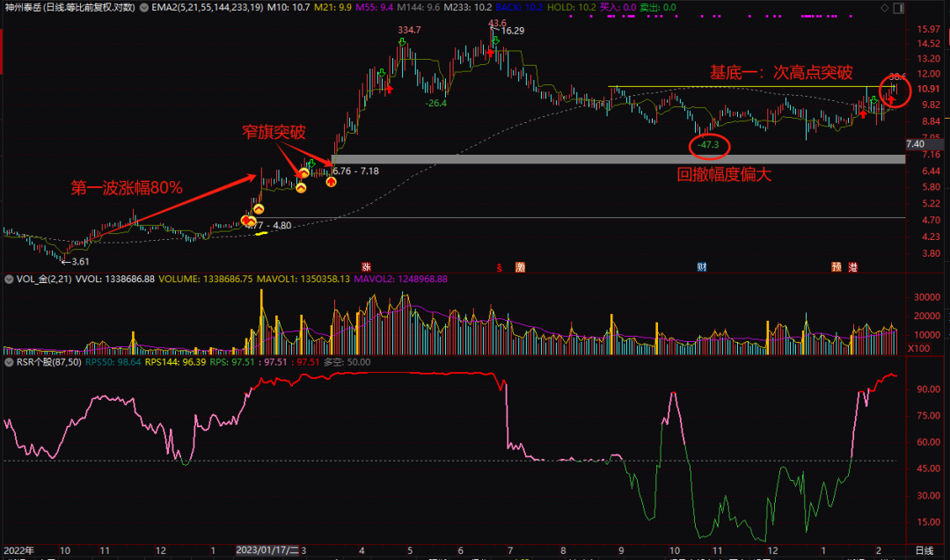Click the green down-arrow signal below 43.6

click(495, 40)
